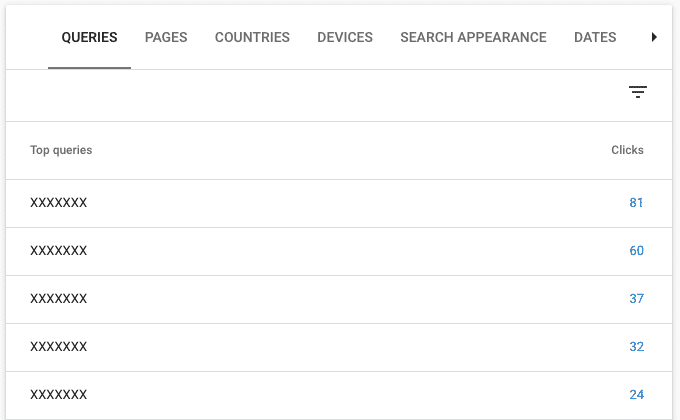Show more tabs with right arrow
The height and width of the screenshot is (420, 680).
[654, 37]
